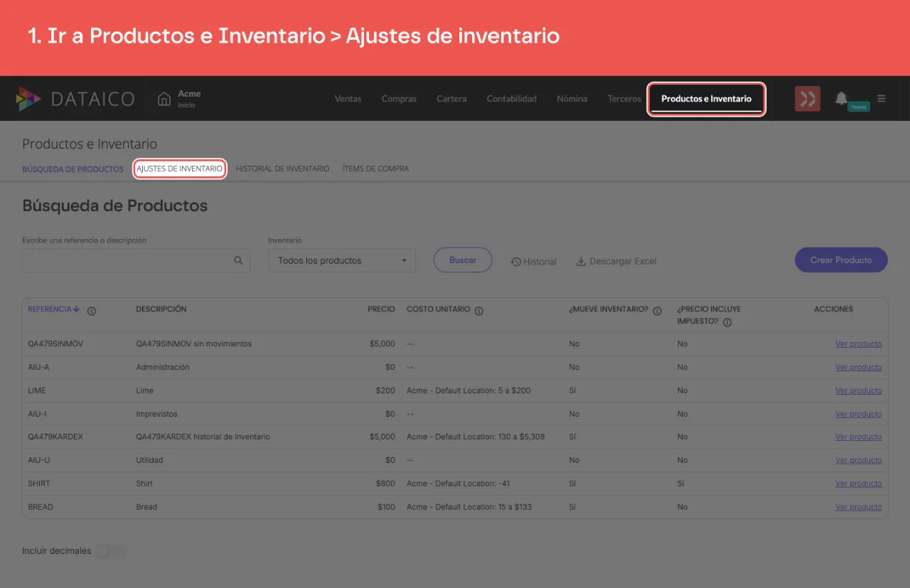This screenshot has height=588, width=910.
Task: Switch to Ítems de Compra tab
Action: click(375, 169)
